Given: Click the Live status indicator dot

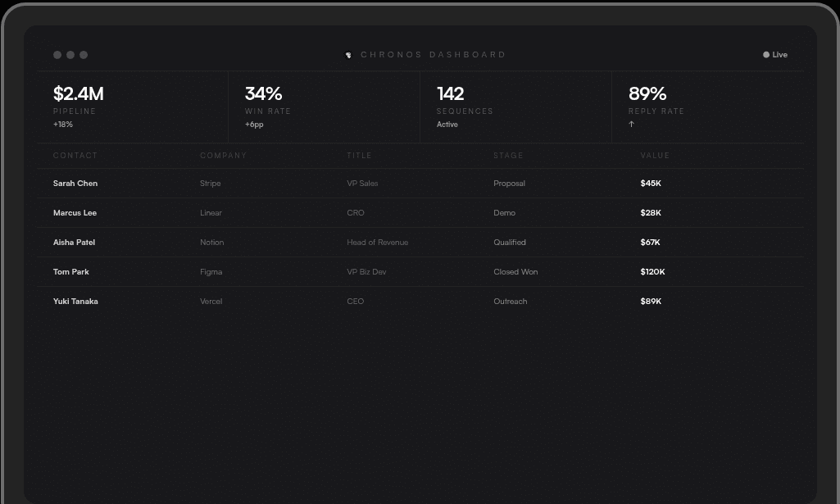Looking at the screenshot, I should 766,55.
